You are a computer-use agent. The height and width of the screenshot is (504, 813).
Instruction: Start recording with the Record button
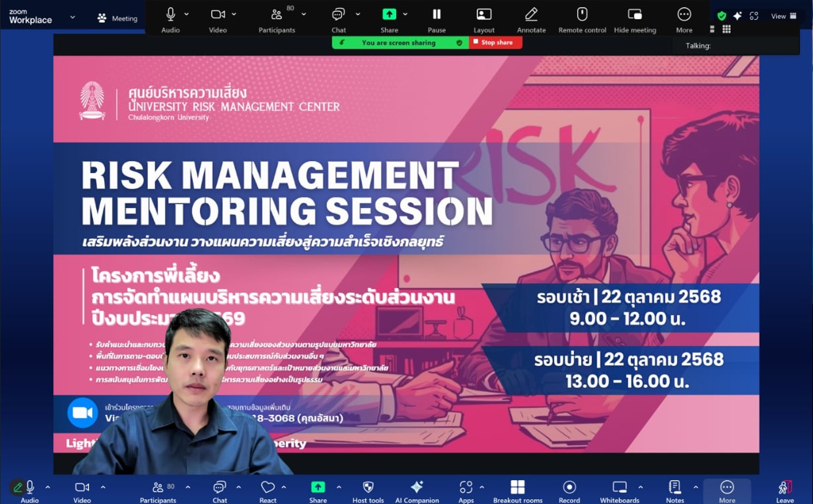click(569, 487)
